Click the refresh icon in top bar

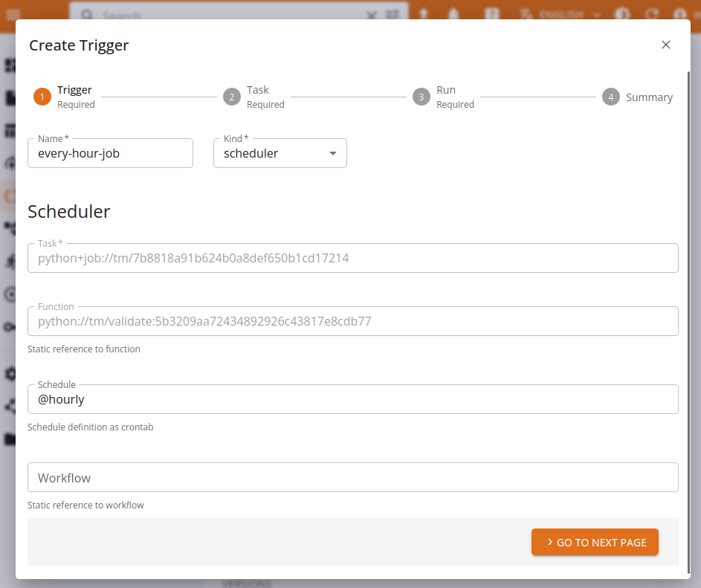651,14
